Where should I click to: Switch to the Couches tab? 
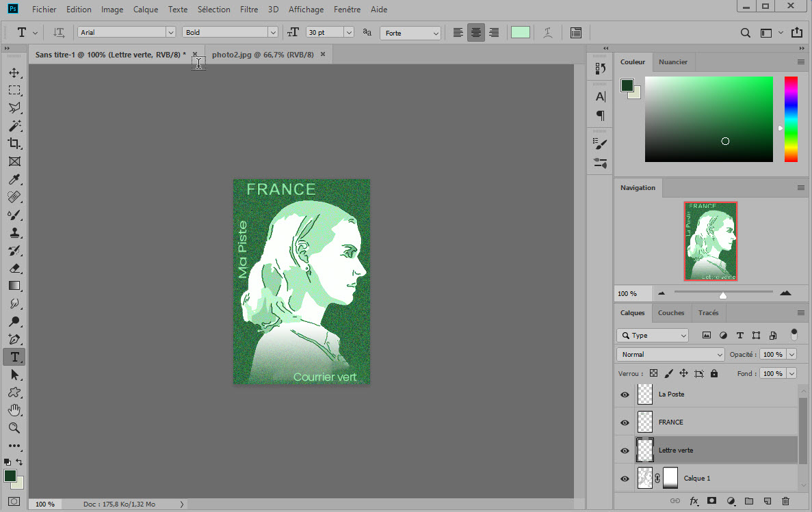[x=671, y=312]
